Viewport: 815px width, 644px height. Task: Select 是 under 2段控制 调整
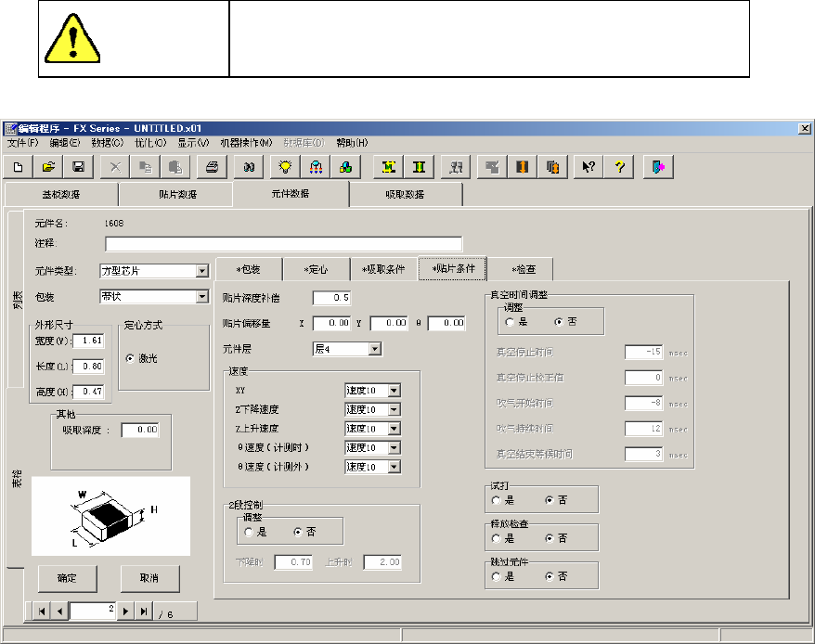pos(250,532)
